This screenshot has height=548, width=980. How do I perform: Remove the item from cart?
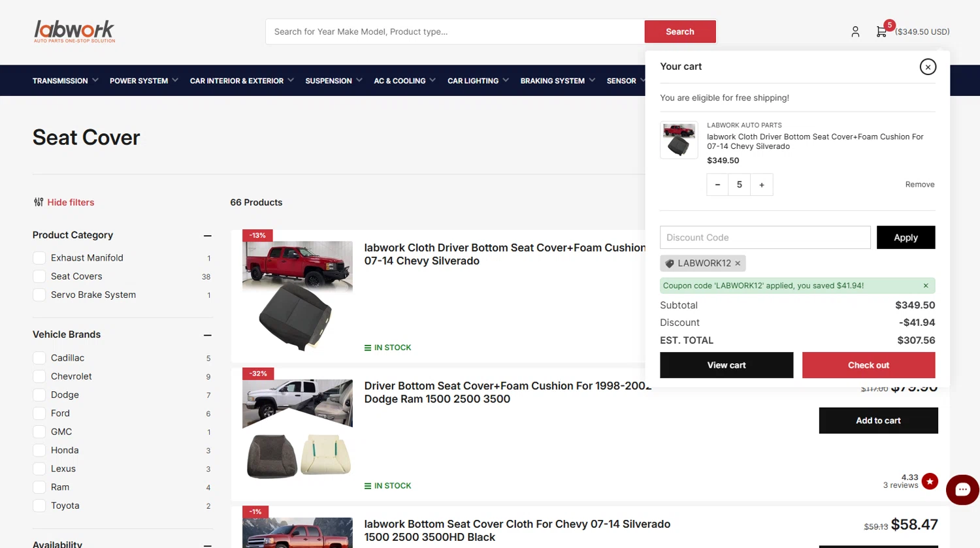(x=920, y=185)
